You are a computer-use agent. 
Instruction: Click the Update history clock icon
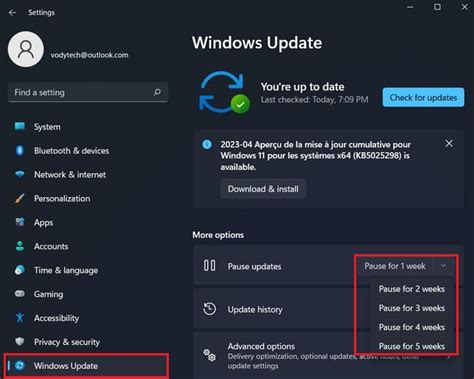209,309
